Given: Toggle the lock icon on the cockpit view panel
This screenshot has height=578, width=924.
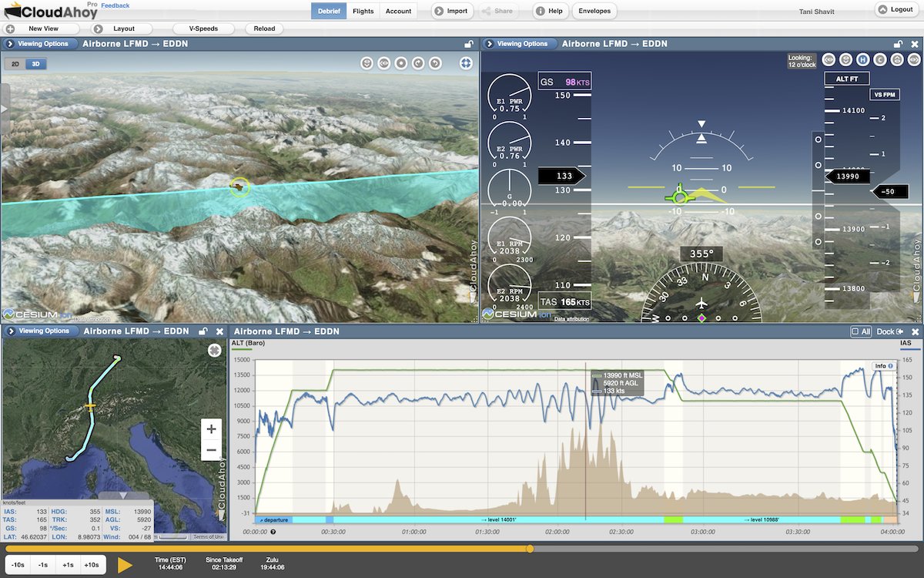Looking at the screenshot, I should pos(897,45).
